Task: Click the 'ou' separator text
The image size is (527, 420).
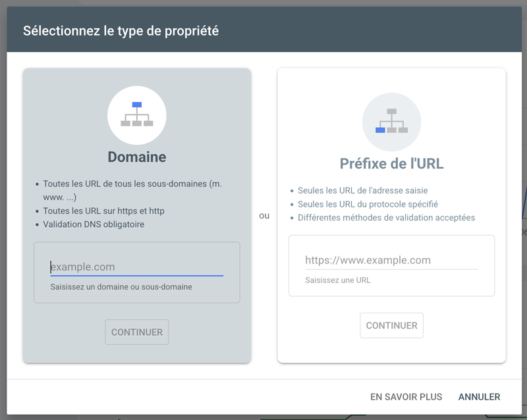Action: [x=264, y=216]
